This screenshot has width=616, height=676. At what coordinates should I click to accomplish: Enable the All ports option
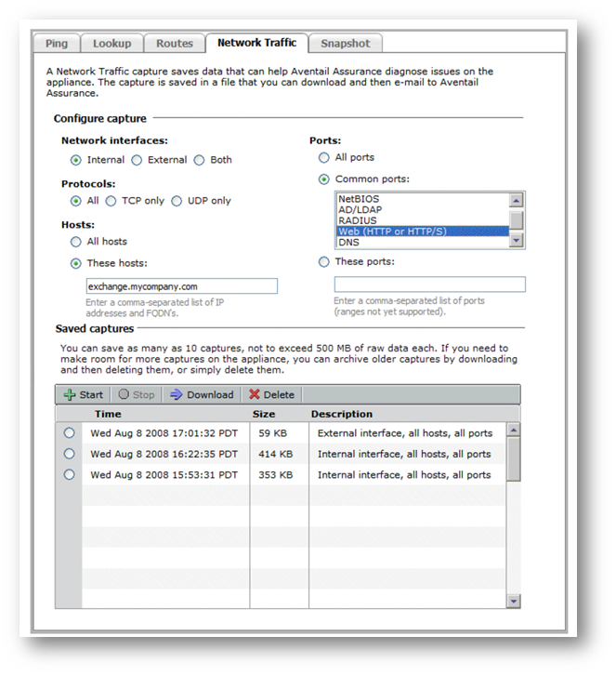pyautogui.click(x=323, y=158)
